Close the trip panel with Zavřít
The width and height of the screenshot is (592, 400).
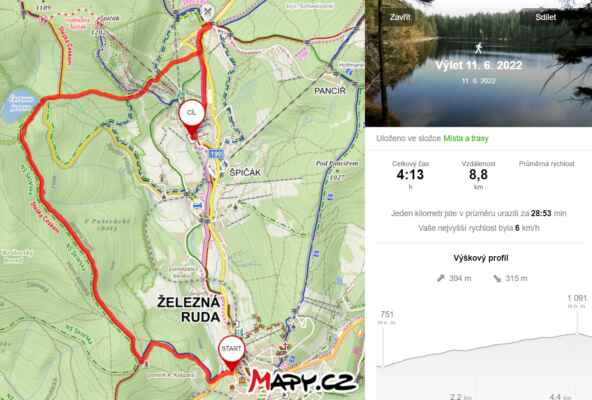pyautogui.click(x=400, y=17)
